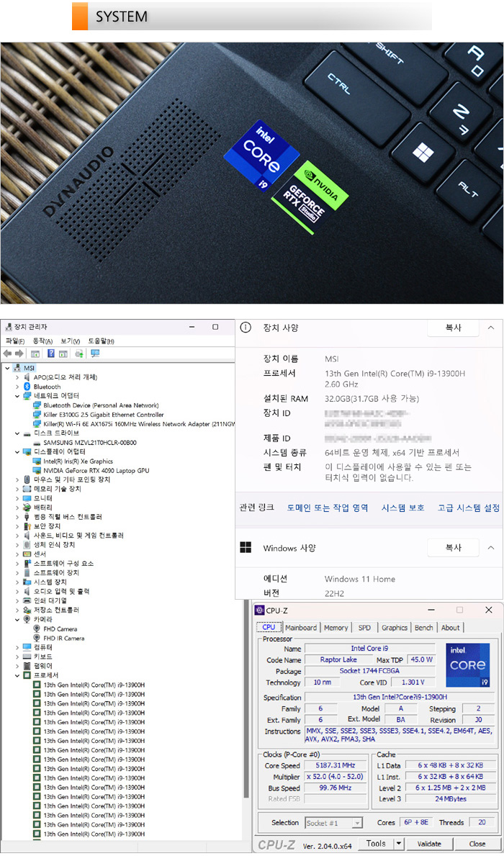Select the Bluetooth category icon
This screenshot has width=504, height=856.
[x=28, y=387]
